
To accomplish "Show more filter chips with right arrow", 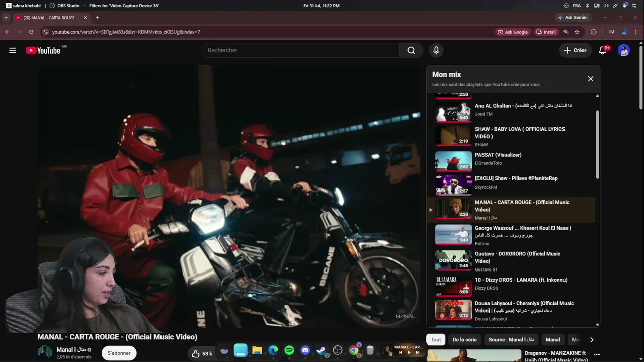I will (x=591, y=340).
